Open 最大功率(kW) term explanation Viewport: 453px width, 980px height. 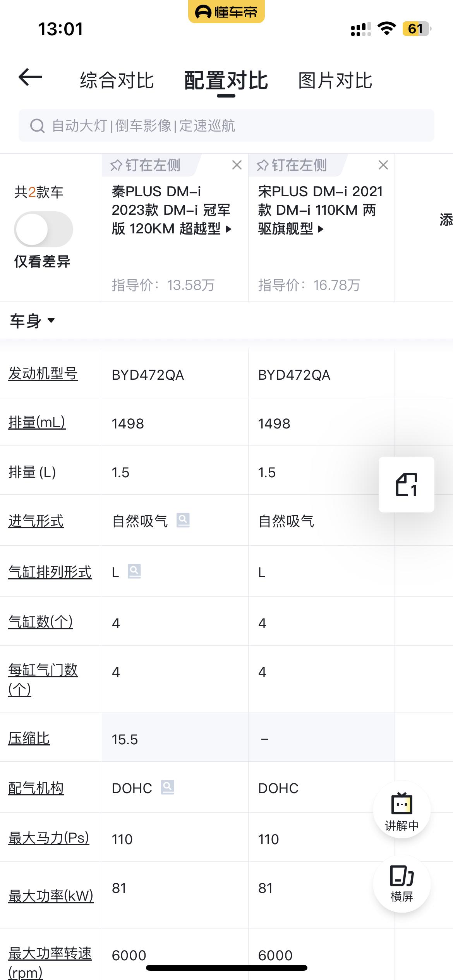pyautogui.click(x=51, y=896)
